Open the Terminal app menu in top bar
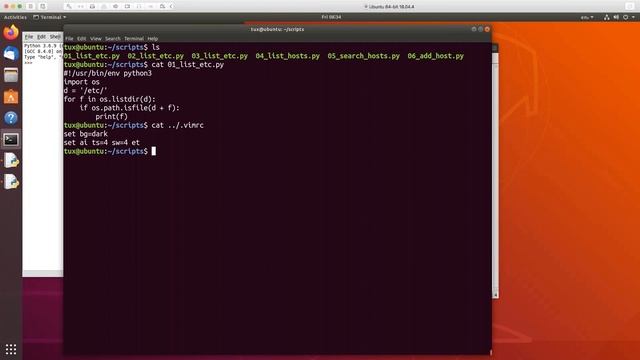Screen dimensions: 640x360 50,17
